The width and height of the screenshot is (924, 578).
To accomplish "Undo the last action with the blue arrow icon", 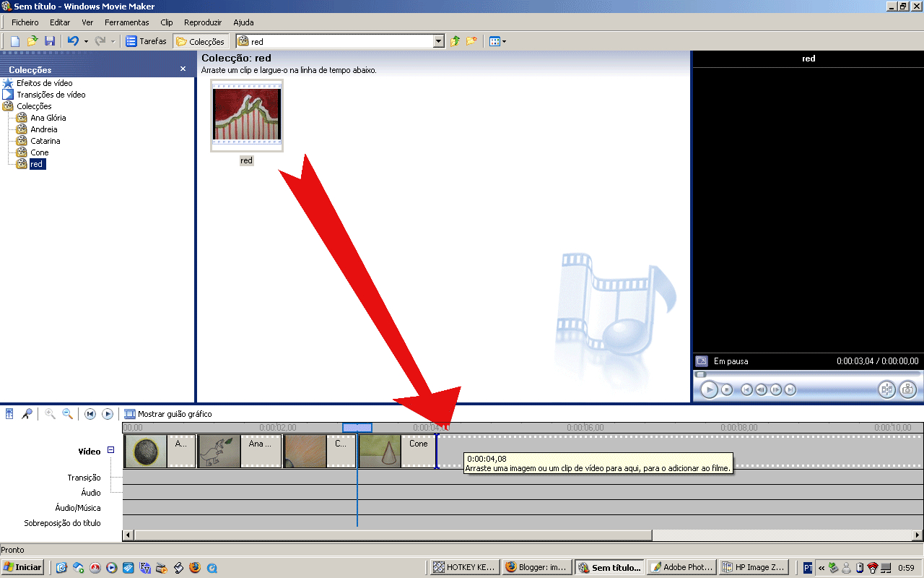I will (73, 41).
